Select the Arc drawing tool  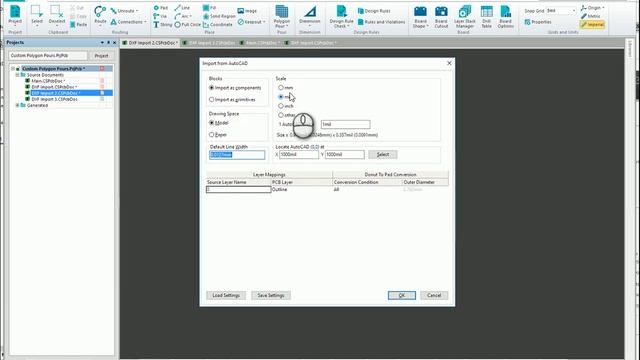[x=183, y=16]
